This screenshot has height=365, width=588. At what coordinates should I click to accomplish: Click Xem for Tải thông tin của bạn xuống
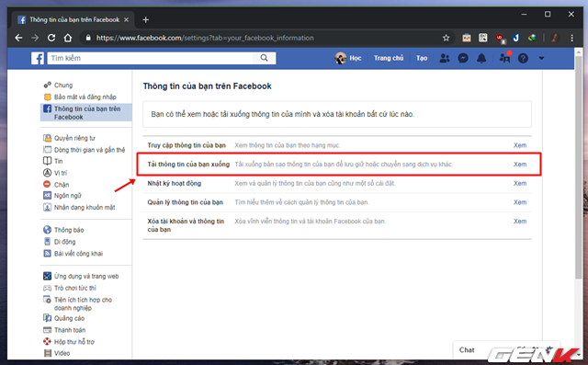520,165
